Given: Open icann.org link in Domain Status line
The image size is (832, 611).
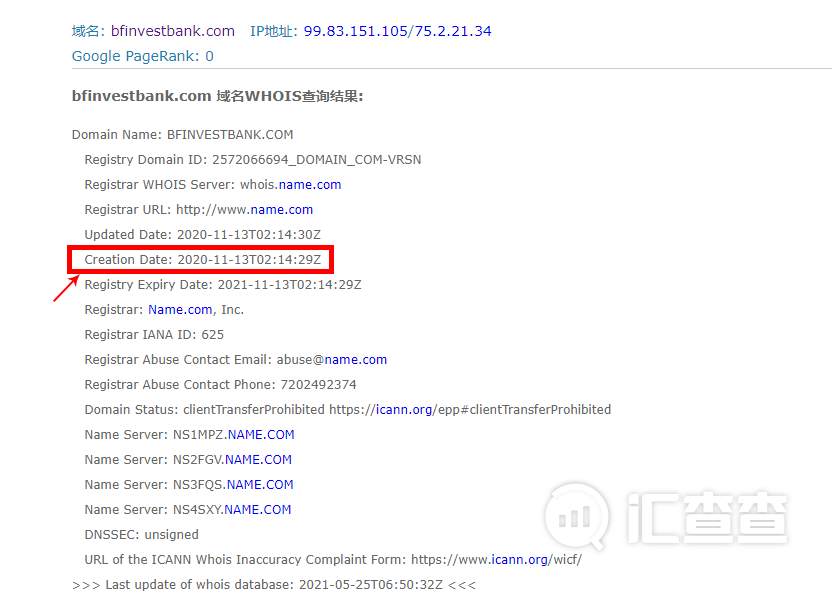Looking at the screenshot, I should tap(404, 409).
